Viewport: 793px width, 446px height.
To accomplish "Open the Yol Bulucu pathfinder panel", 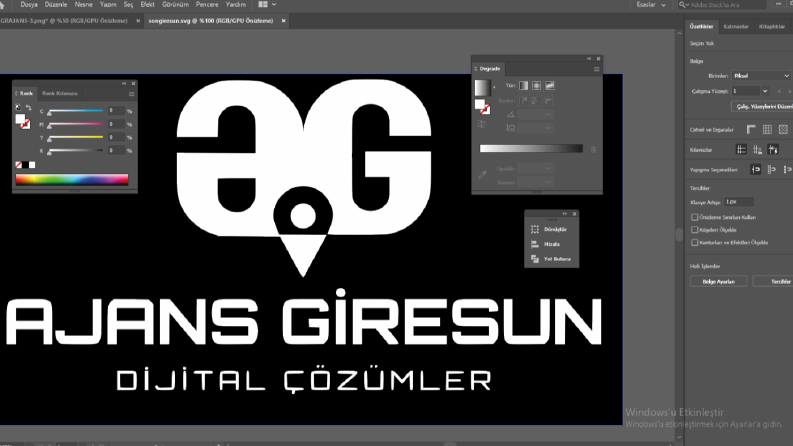I will [x=551, y=259].
